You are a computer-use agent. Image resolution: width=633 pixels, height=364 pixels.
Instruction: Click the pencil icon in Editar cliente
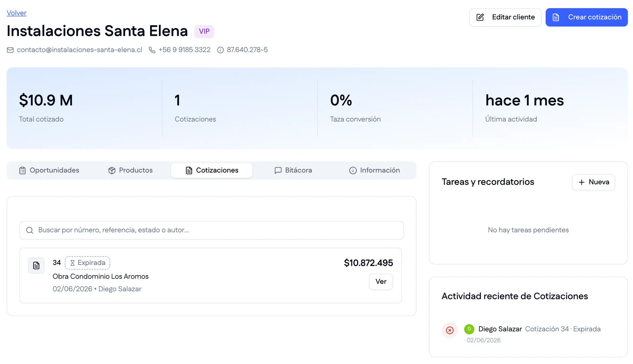coord(480,17)
